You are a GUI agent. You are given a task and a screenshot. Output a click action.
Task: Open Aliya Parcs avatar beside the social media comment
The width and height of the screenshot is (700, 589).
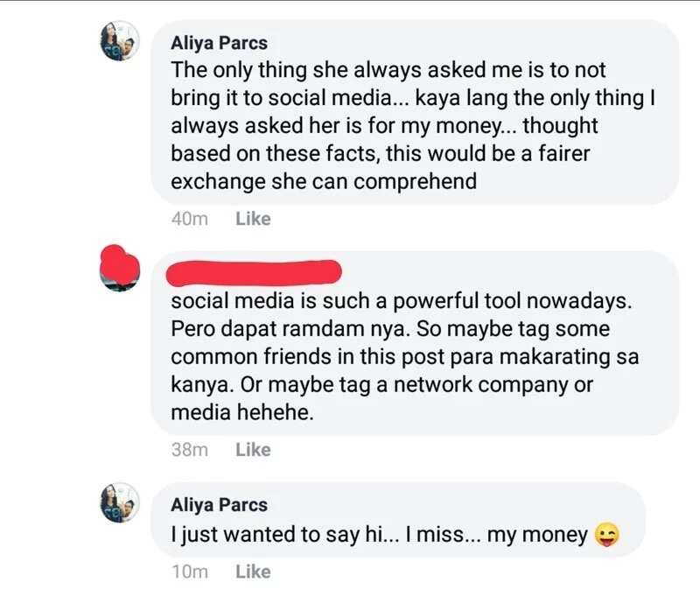[120, 41]
